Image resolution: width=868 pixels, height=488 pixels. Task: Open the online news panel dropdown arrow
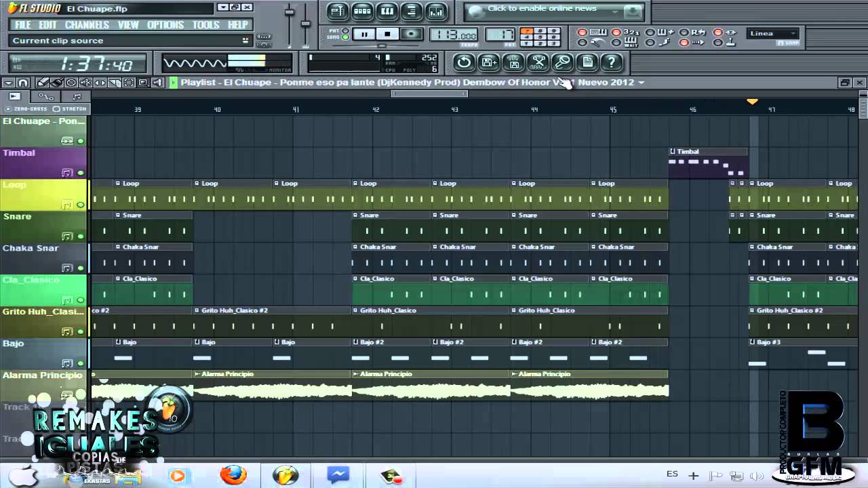click(616, 11)
